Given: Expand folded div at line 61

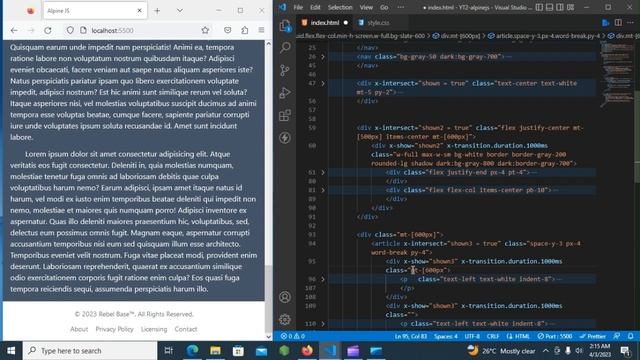Looking at the screenshot, I should 323,172.
